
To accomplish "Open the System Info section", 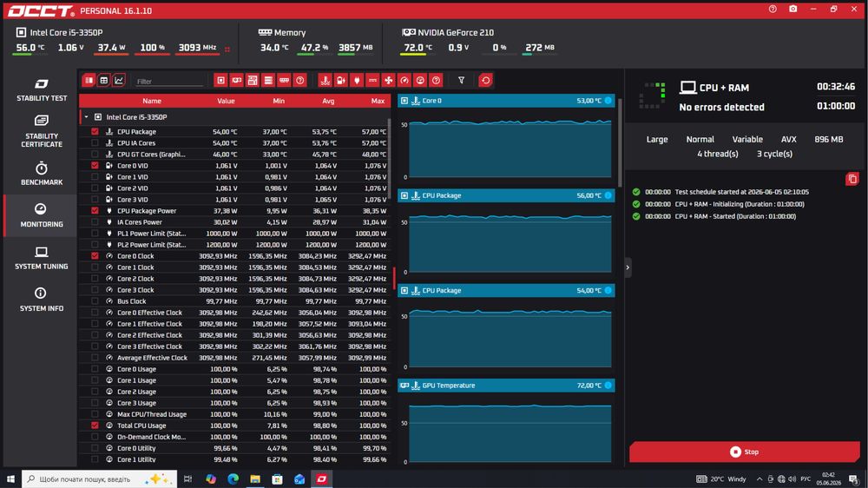I will [42, 300].
